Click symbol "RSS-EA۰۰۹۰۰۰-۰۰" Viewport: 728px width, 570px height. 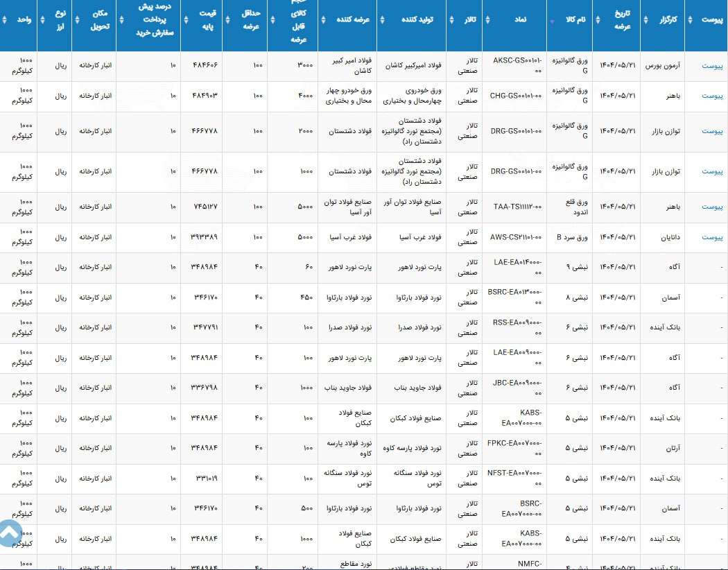[x=517, y=327]
